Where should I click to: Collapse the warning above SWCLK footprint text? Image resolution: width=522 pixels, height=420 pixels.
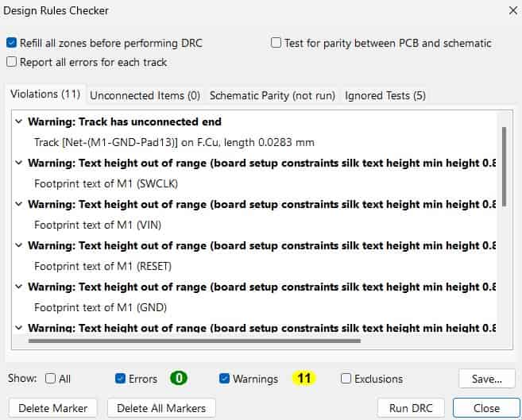(x=19, y=163)
